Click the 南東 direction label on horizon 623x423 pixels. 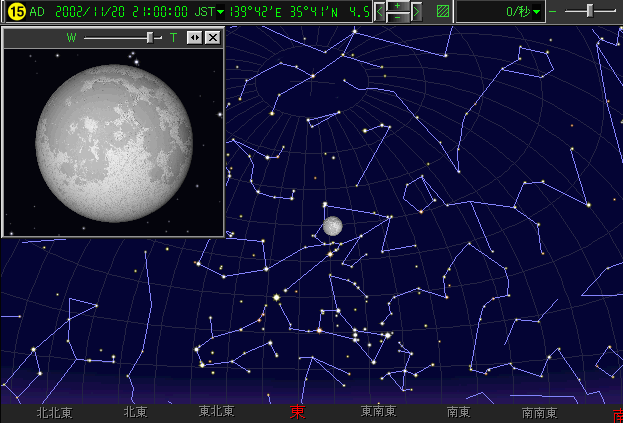[459, 411]
